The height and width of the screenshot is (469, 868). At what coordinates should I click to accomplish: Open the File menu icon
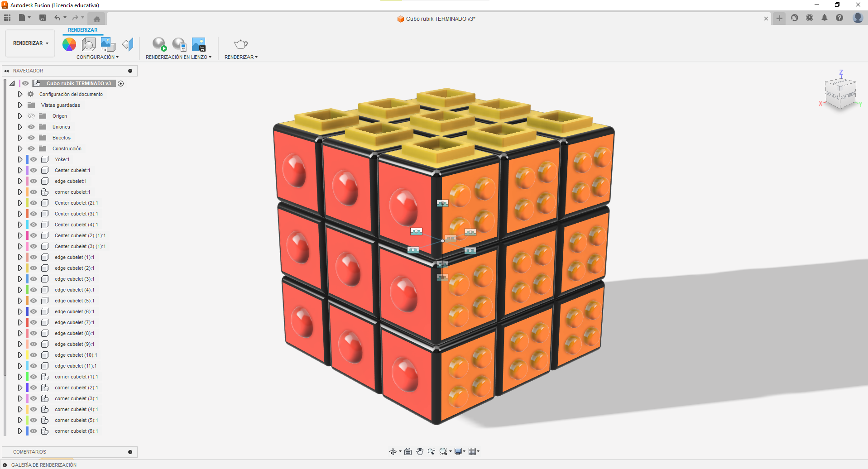[x=22, y=18]
